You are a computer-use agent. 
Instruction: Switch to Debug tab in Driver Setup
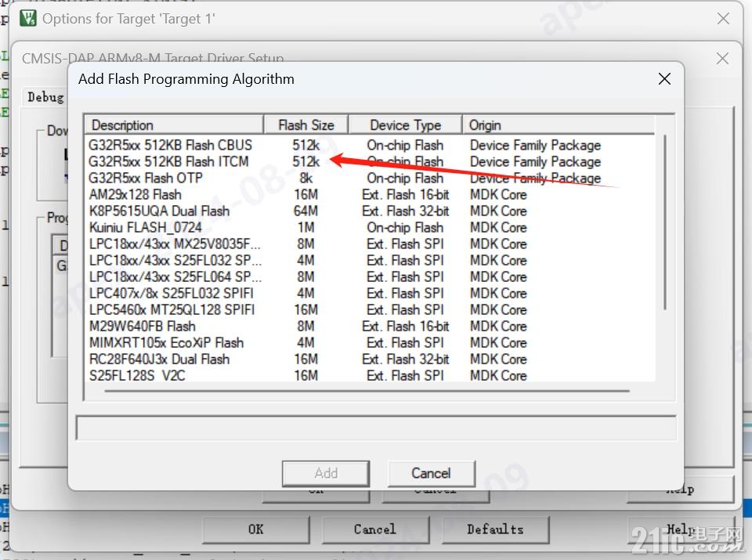point(45,97)
